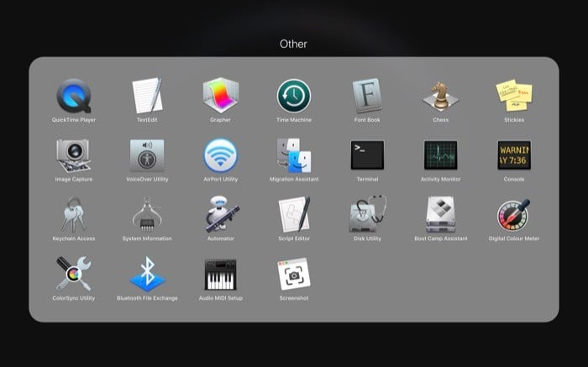Open Keychain Access

(x=74, y=214)
